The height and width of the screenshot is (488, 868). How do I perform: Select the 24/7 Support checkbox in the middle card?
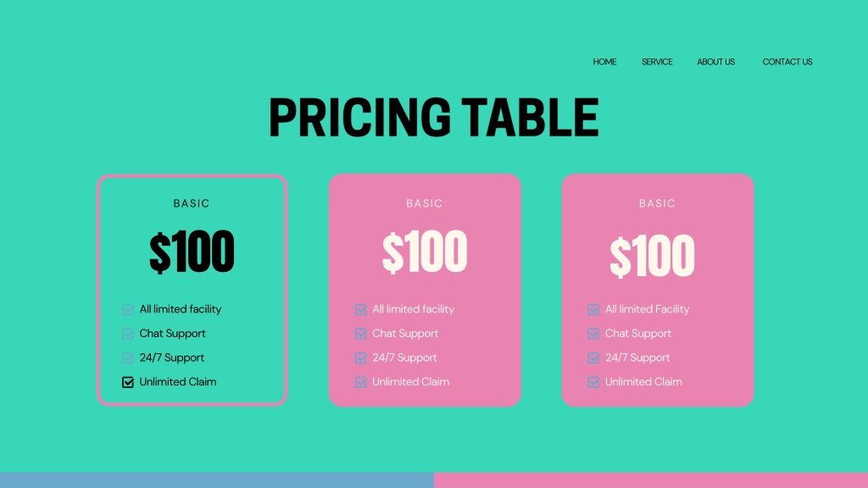[361, 358]
